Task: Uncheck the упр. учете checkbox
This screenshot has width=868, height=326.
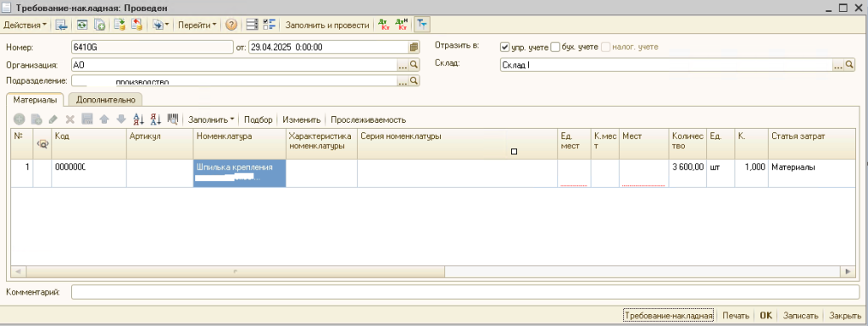Action: click(x=504, y=47)
